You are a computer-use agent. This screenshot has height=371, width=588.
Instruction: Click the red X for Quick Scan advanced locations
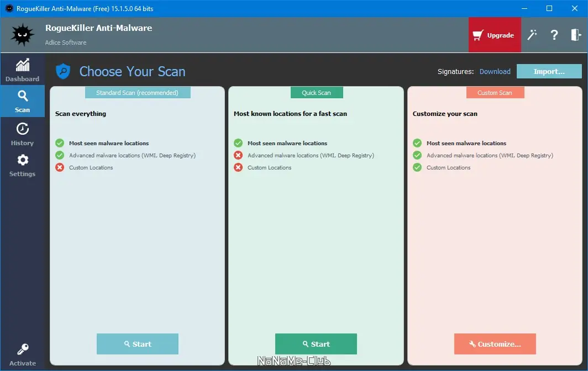pos(238,155)
